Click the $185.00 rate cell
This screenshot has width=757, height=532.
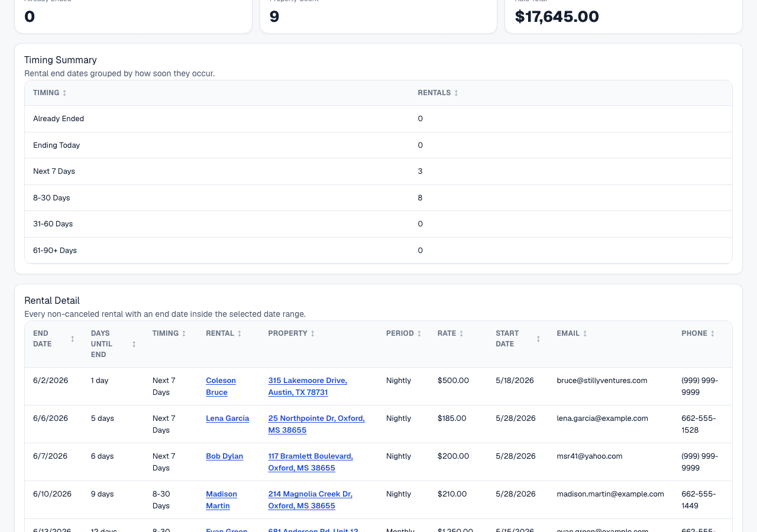point(452,419)
